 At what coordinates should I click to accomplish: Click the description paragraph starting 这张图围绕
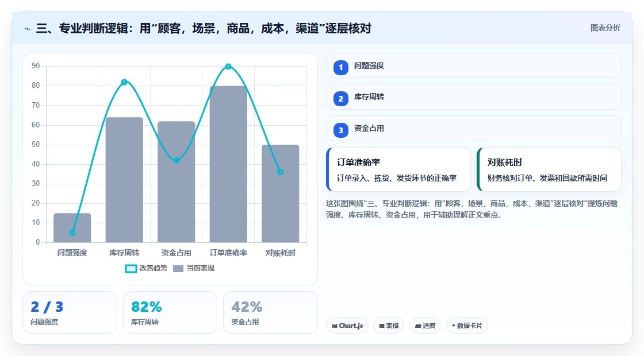472,209
